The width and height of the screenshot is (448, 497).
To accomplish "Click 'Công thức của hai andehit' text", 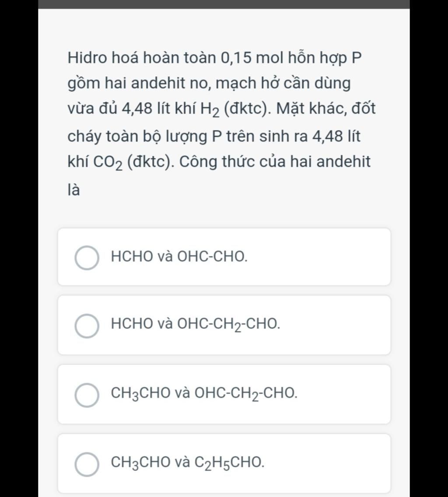I will click(x=275, y=162).
